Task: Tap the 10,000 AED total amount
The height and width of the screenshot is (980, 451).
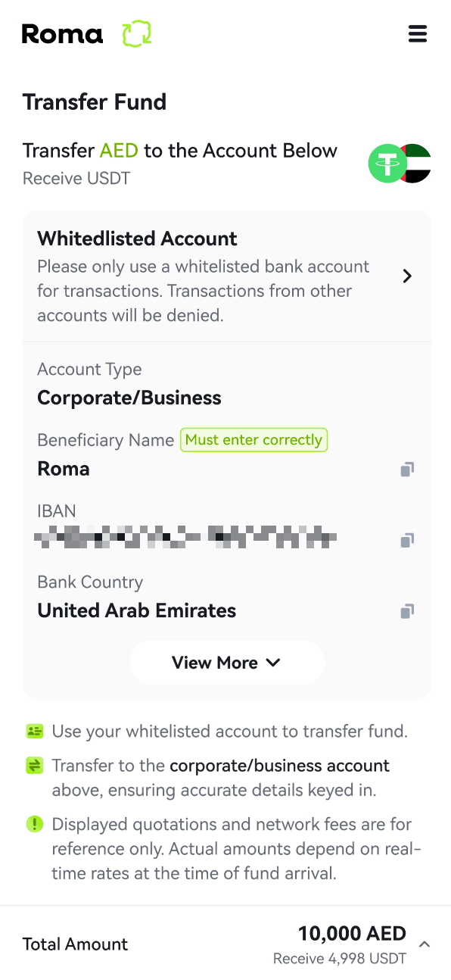Action: pyautogui.click(x=352, y=933)
